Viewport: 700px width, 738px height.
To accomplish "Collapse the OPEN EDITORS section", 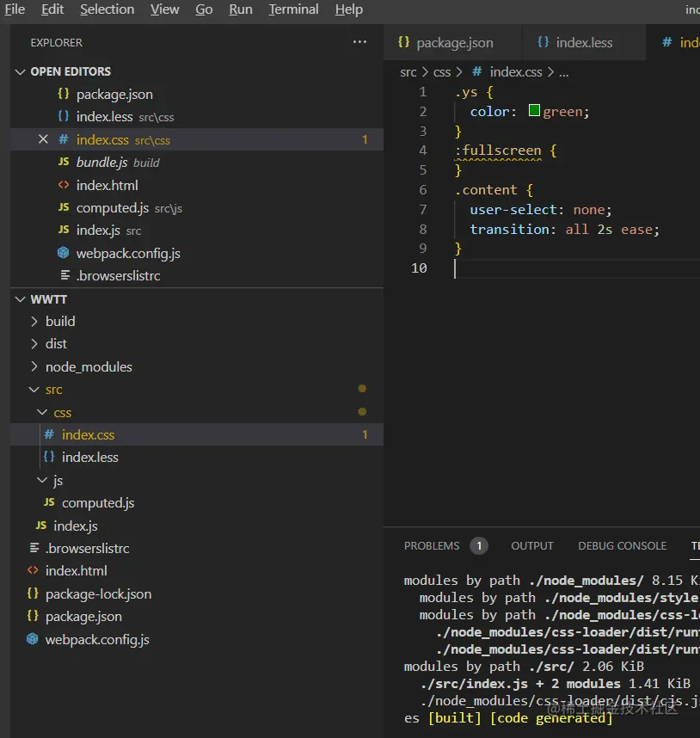I will tap(21, 71).
